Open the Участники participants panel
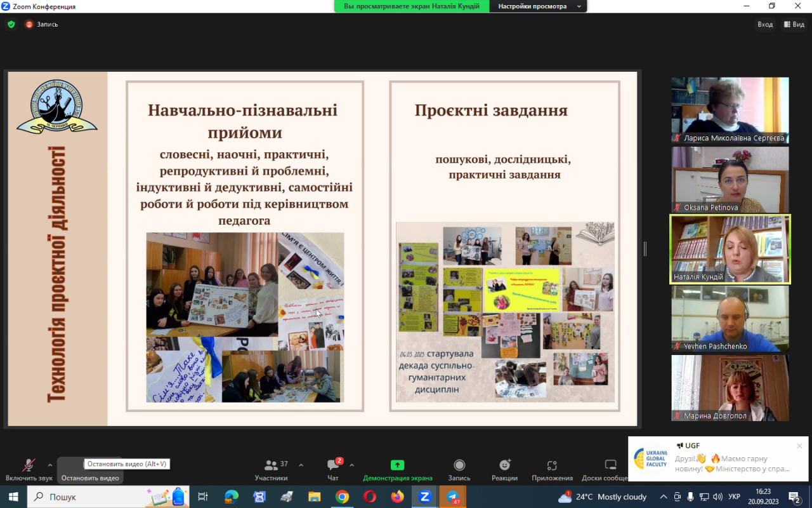This screenshot has height=508, width=812. click(x=272, y=469)
